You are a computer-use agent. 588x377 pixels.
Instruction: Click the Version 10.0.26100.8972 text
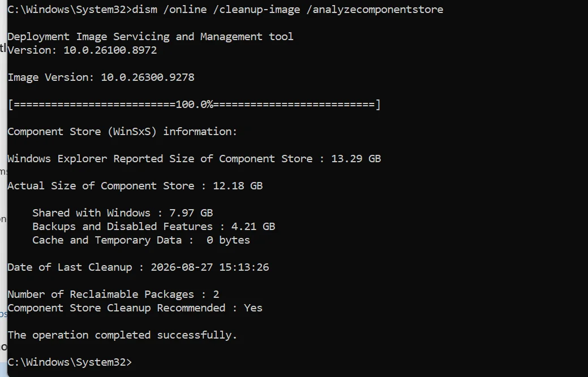pyautogui.click(x=82, y=50)
